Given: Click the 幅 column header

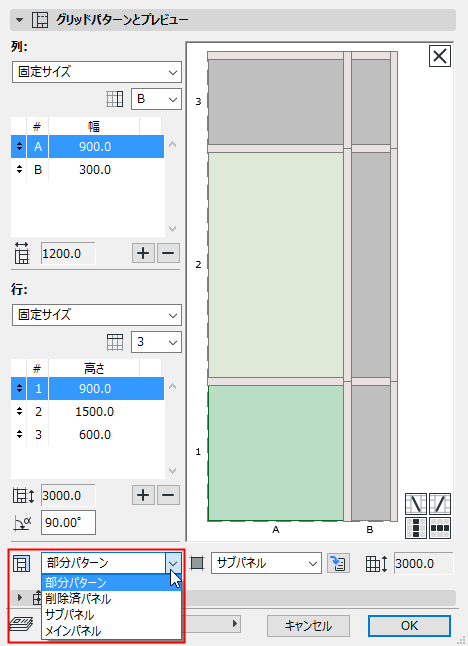Looking at the screenshot, I should pyautogui.click(x=94, y=126).
